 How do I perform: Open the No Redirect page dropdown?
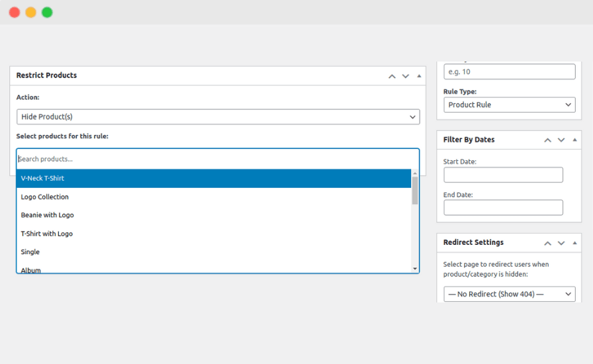pos(509,294)
